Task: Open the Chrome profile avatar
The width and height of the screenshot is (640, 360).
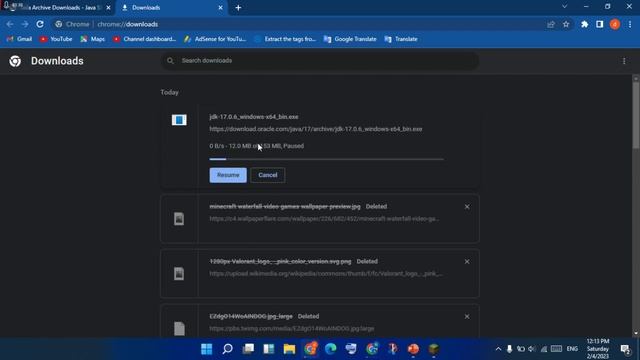Action: pyautogui.click(x=615, y=24)
